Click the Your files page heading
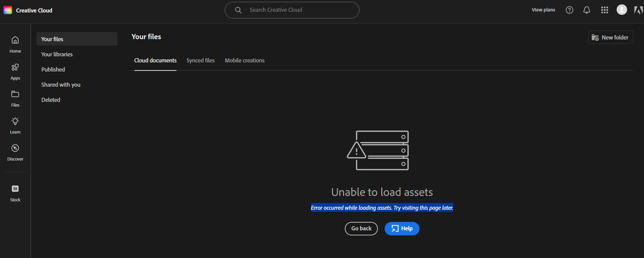Viewport: 644px width, 258px height. coord(146,36)
